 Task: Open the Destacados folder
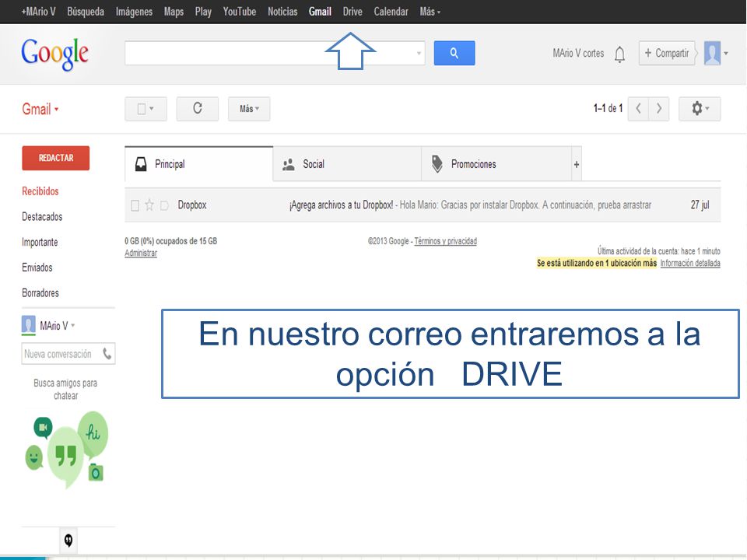pos(42,217)
